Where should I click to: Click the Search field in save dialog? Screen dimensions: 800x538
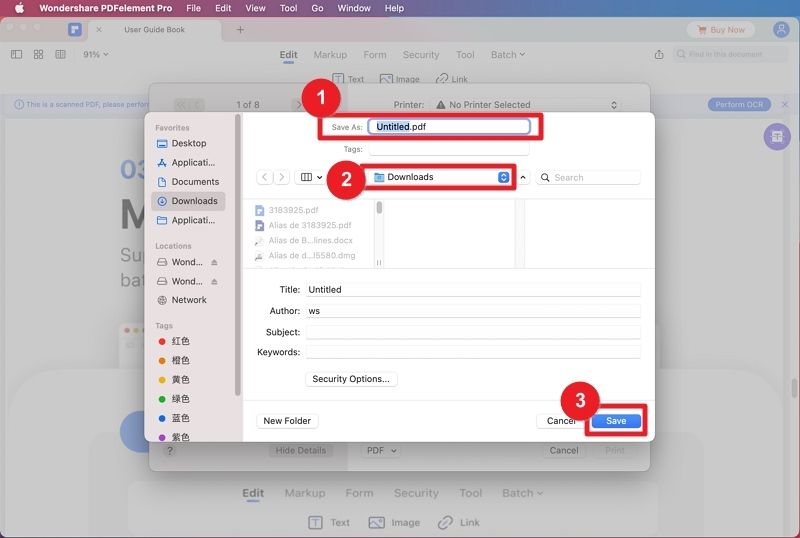(588, 177)
